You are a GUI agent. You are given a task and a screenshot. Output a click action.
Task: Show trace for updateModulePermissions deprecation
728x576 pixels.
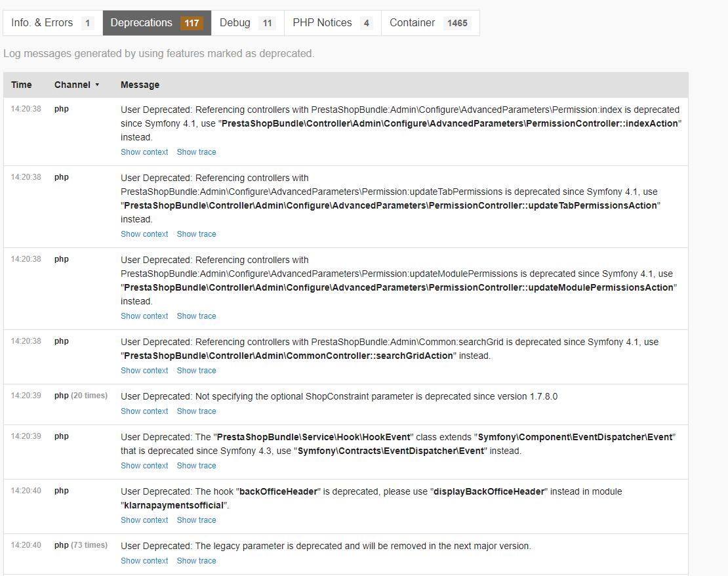point(196,316)
